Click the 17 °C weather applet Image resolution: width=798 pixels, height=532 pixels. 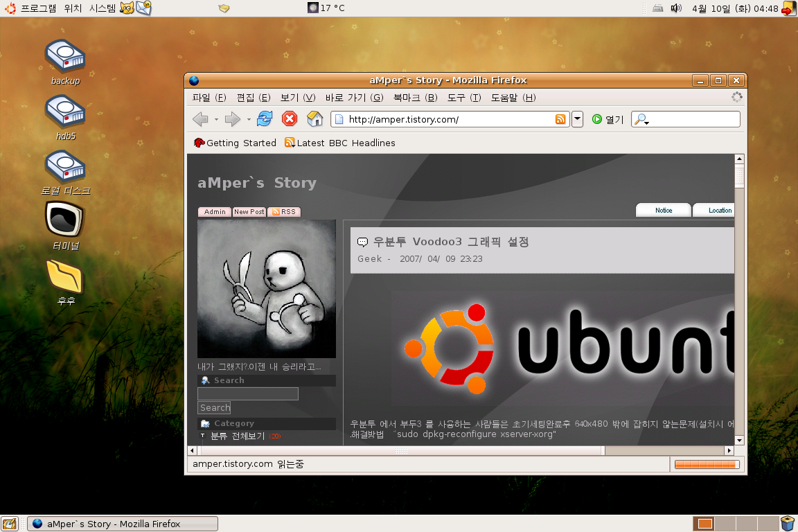pyautogui.click(x=326, y=8)
